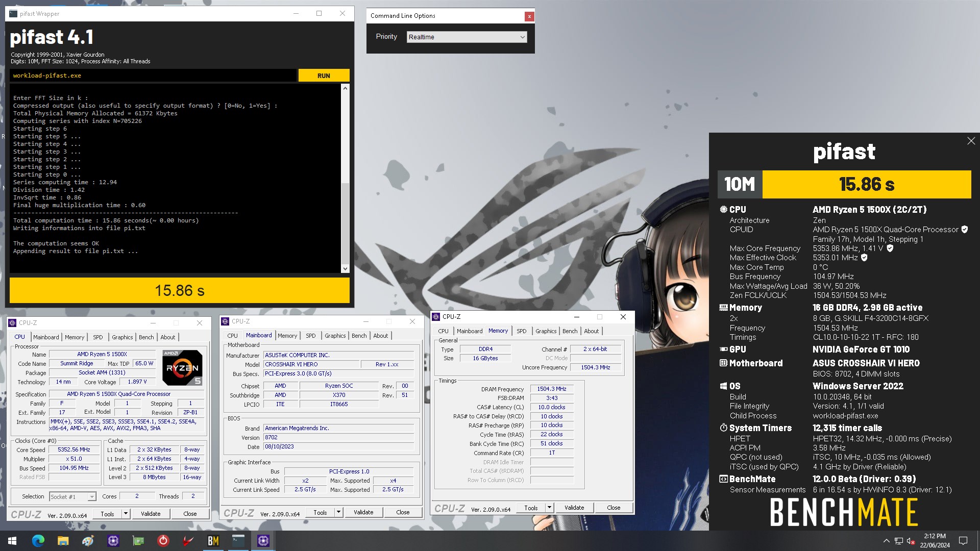The image size is (980, 551).
Task: Click the System Timers stopwatch icon
Action: click(x=723, y=428)
